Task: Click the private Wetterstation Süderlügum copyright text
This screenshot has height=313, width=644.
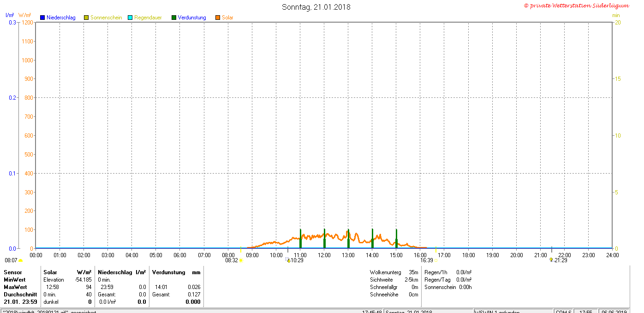Action: (577, 6)
